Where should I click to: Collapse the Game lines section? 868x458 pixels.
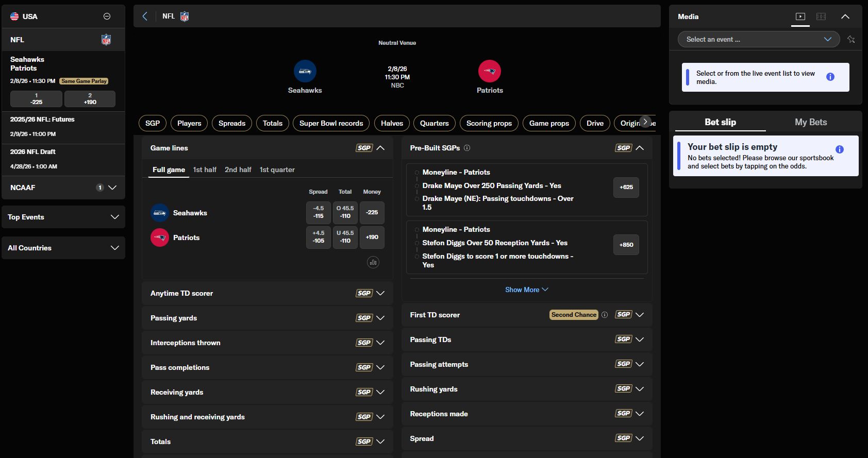tap(380, 148)
